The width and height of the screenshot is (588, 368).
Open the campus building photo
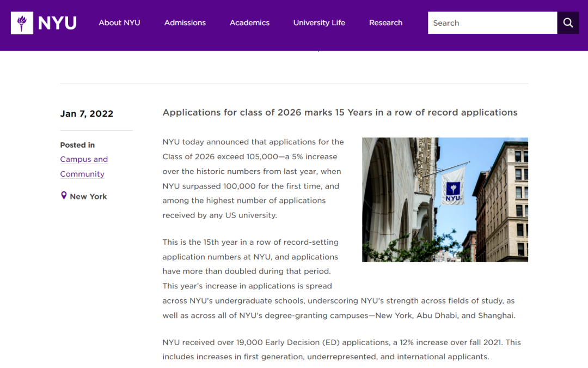tap(403, 218)
